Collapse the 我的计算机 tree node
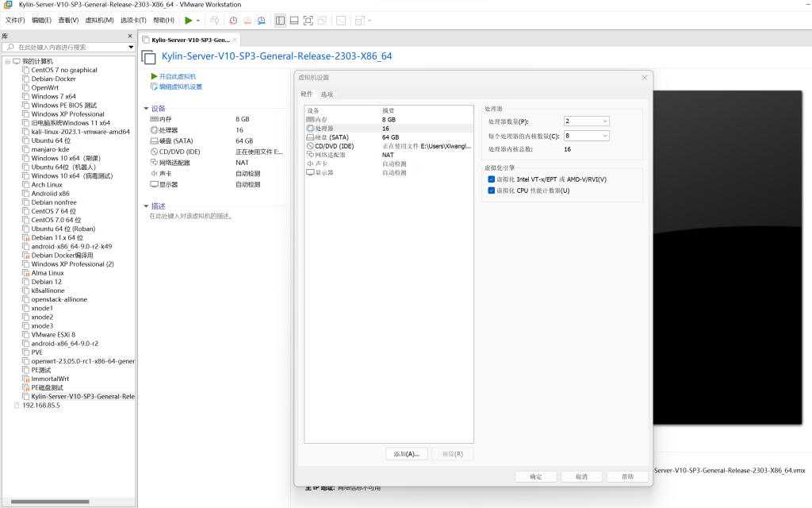 click(x=8, y=61)
